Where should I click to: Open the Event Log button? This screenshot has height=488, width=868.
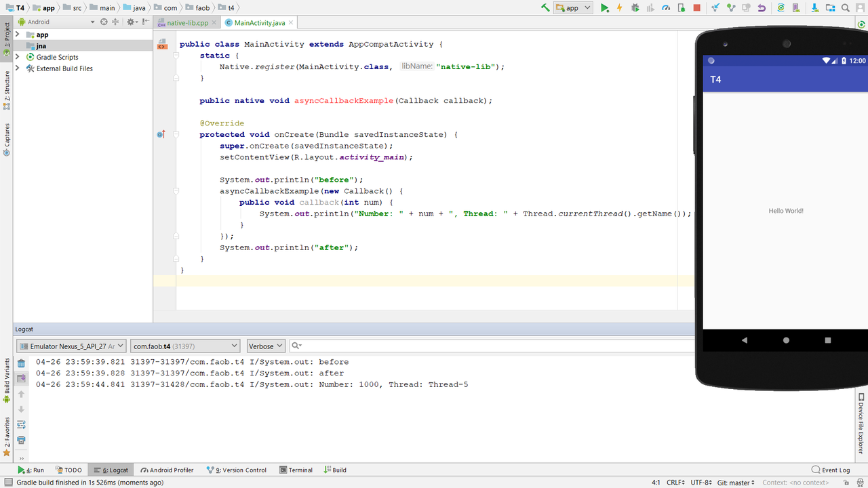click(x=831, y=470)
